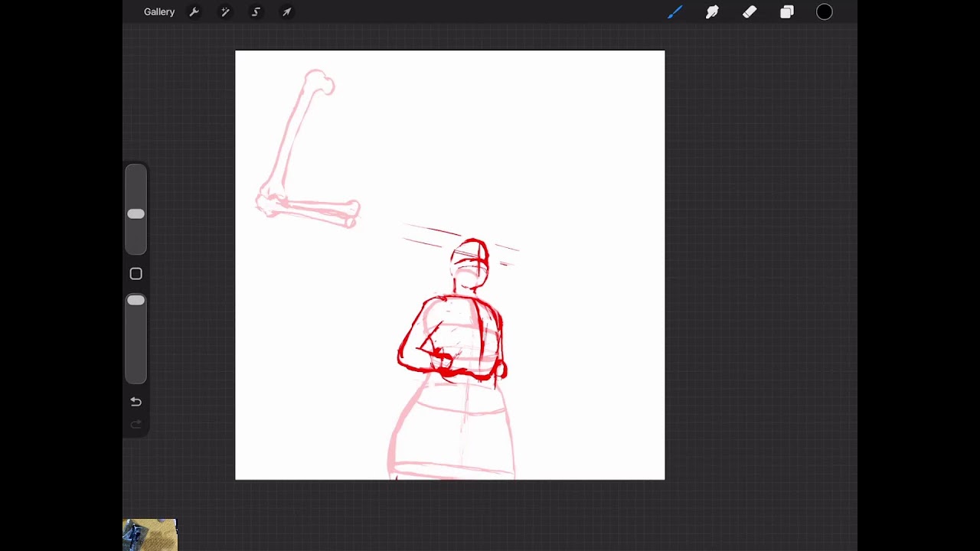Undo the last stroke
This screenshot has height=551, width=980.
click(x=136, y=402)
